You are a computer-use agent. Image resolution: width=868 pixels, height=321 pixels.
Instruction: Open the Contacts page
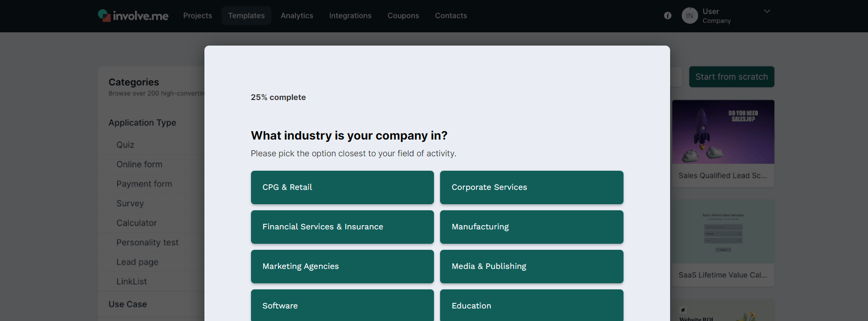[451, 16]
